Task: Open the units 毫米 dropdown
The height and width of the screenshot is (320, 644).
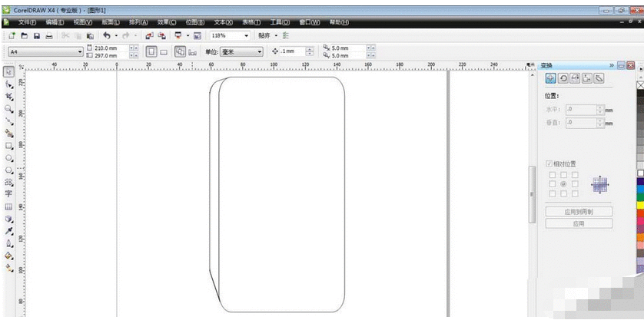Action: [x=259, y=51]
